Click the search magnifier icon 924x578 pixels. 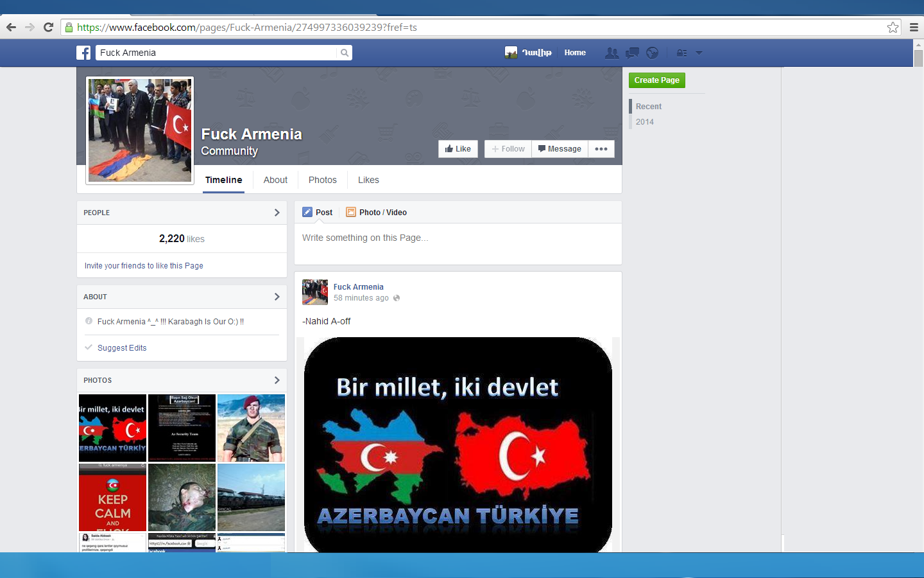tap(345, 53)
